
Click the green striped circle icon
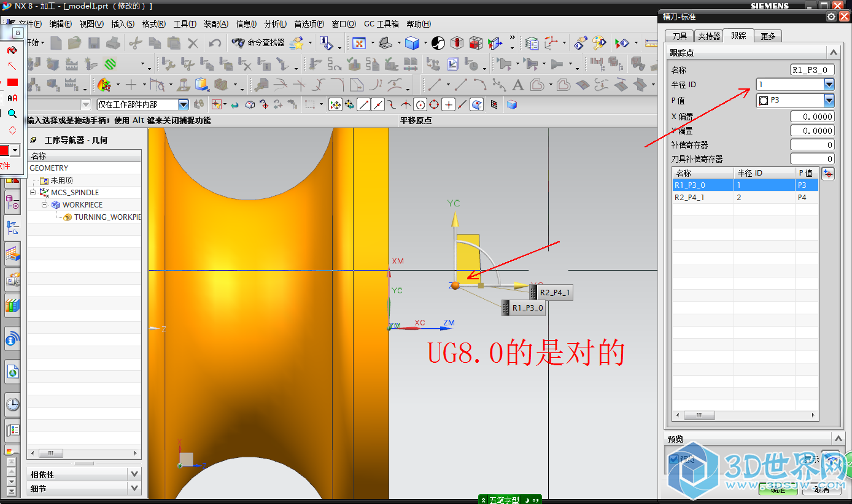tap(110, 64)
